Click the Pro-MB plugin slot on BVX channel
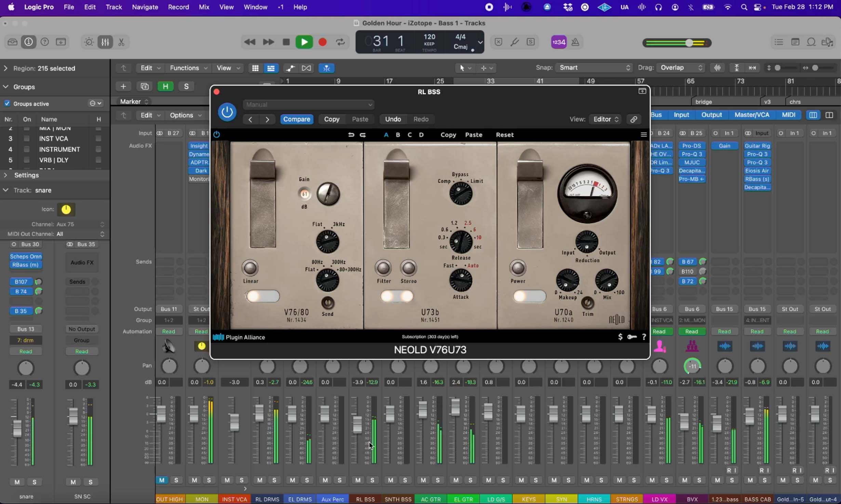Image resolution: width=841 pixels, height=504 pixels. click(692, 179)
